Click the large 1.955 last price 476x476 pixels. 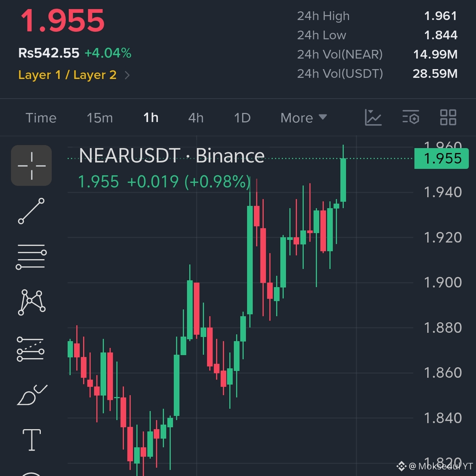62,21
